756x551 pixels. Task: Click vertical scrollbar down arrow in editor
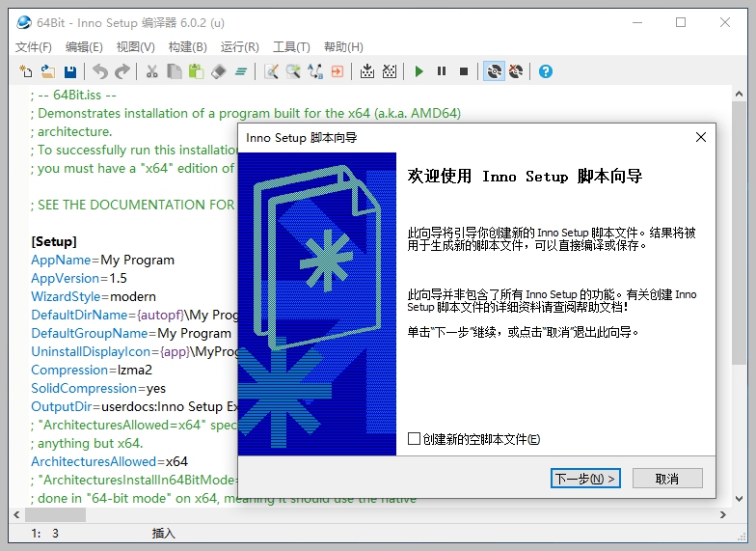point(739,498)
